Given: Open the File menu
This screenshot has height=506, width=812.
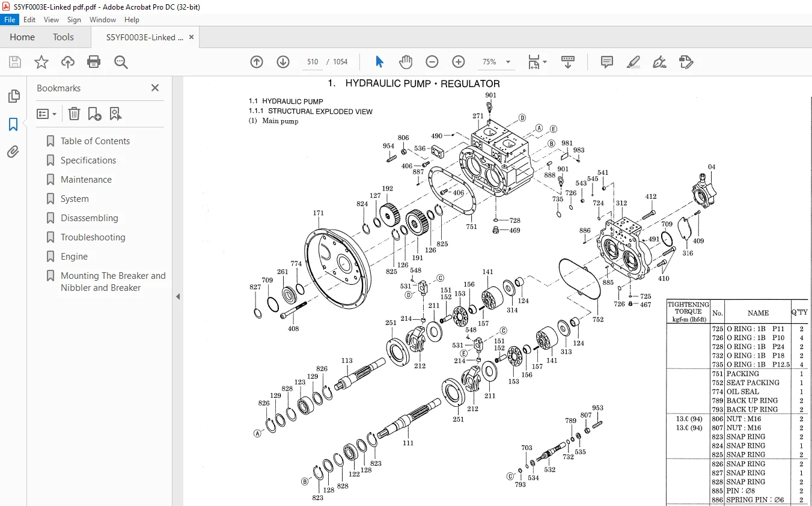Looking at the screenshot, I should 10,20.
